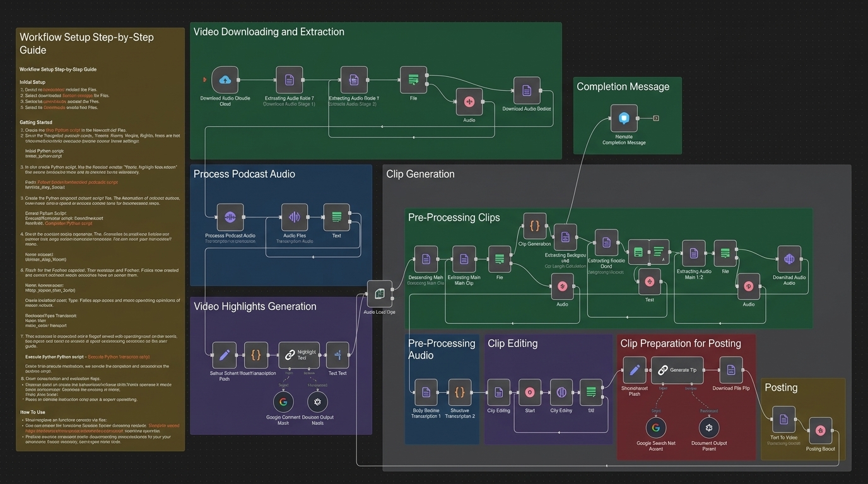Select the pink Audio node in Video Downloading group
This screenshot has width=868, height=484.
tap(469, 101)
